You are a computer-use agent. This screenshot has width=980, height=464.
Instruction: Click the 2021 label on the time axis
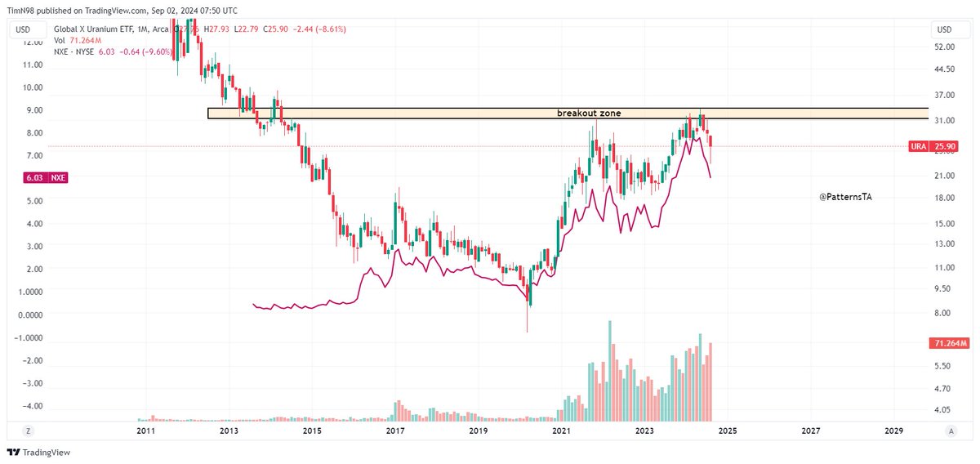pyautogui.click(x=561, y=431)
